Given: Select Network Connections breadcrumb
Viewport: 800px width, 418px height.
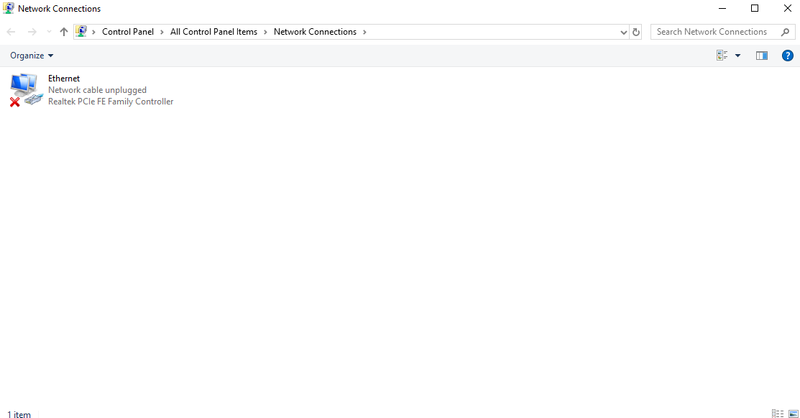Looking at the screenshot, I should pos(315,32).
